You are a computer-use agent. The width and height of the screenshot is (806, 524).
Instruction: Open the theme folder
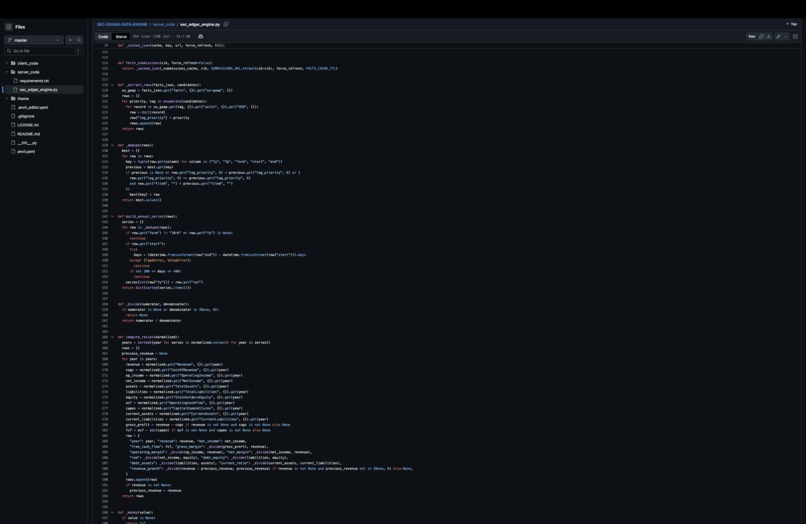(x=23, y=98)
